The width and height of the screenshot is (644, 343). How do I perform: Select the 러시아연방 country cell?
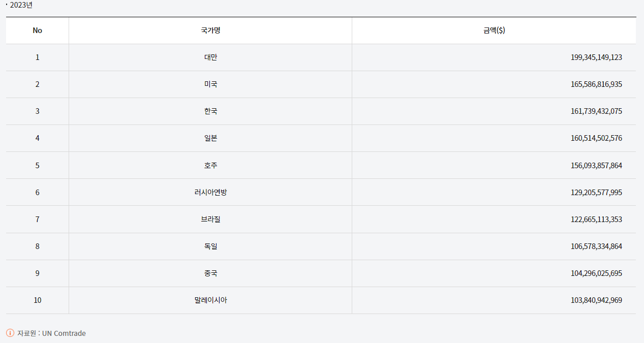pos(210,193)
